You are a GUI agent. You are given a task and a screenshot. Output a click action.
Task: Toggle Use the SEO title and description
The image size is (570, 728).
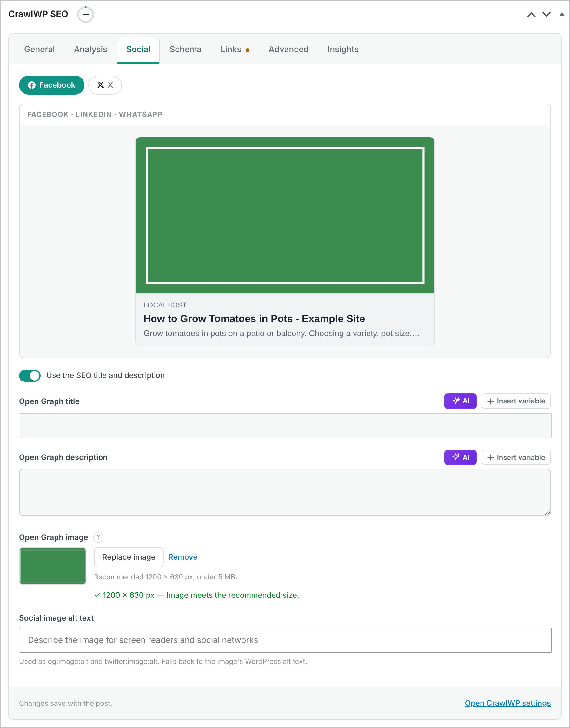pyautogui.click(x=30, y=376)
